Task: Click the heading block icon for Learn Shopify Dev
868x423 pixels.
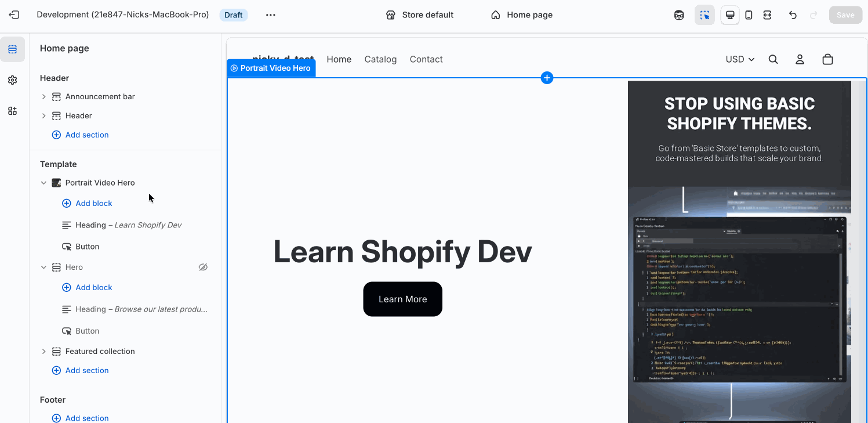Action: point(67,225)
